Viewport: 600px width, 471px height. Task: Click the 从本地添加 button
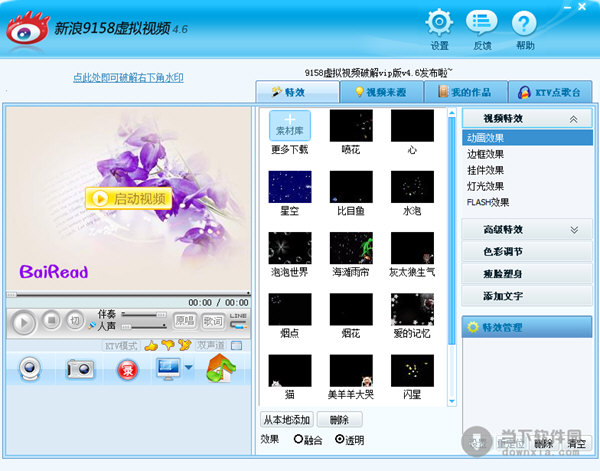287,420
